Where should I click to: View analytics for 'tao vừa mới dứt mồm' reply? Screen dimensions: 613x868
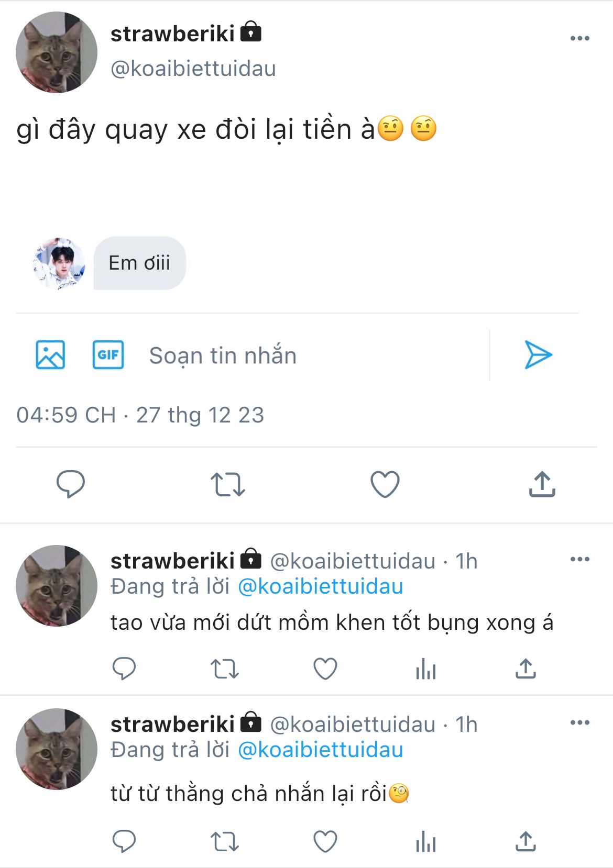pos(425,669)
